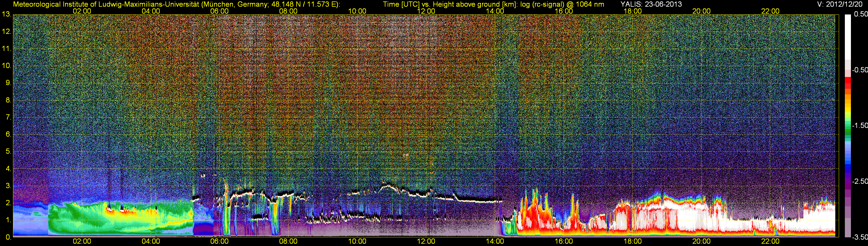
Task: Click the 20:00 tick on the top time axis
Action: tap(702, 11)
